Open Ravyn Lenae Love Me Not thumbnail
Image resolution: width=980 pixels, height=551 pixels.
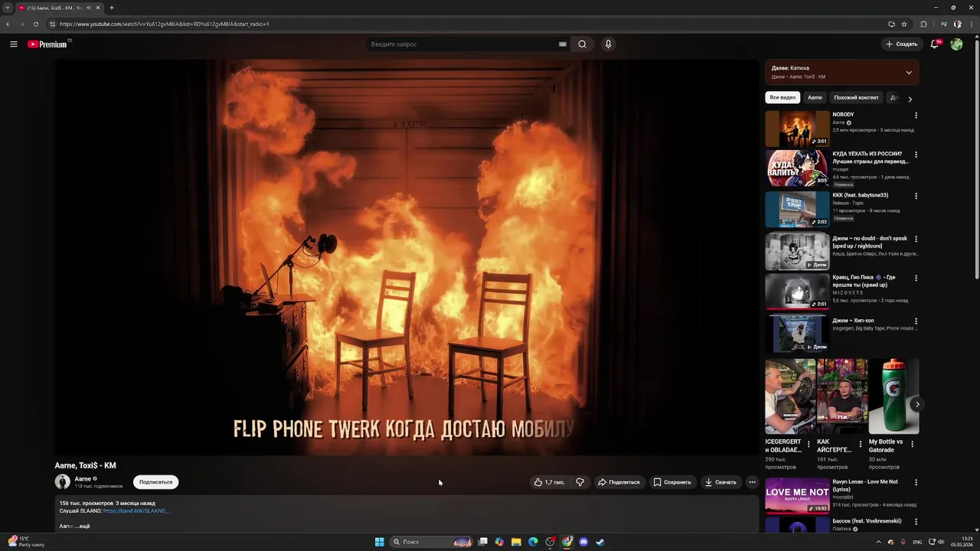coord(797,495)
